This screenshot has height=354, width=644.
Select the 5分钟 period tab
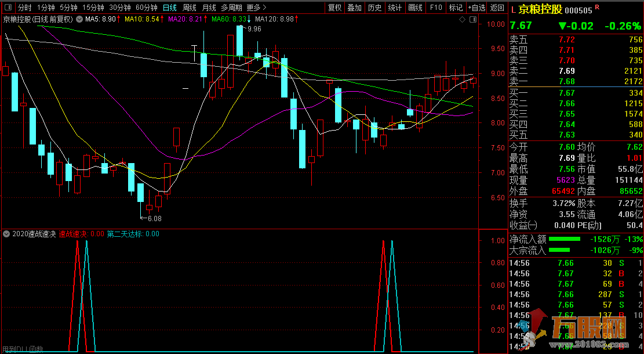coord(68,8)
